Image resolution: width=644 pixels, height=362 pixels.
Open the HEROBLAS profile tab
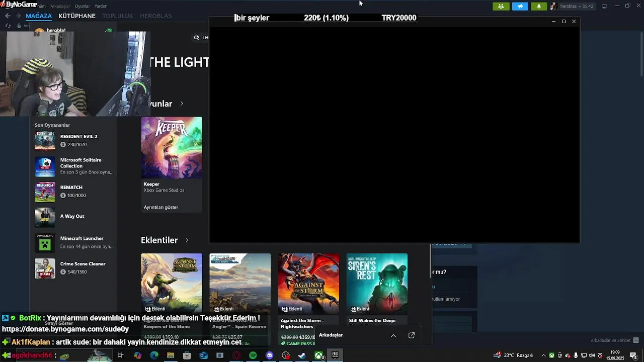(155, 16)
